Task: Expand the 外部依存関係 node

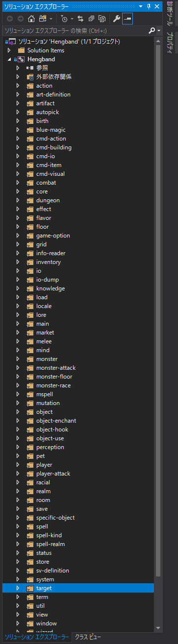Action: (x=18, y=77)
